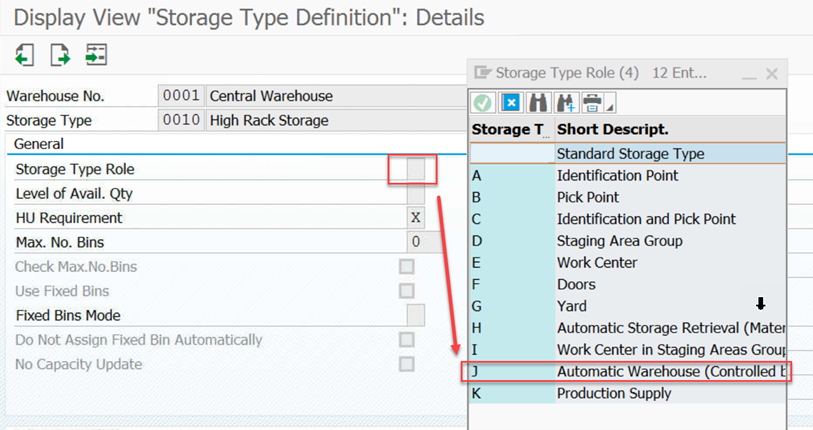
Task: Click Warehouse No. 0001 field
Action: coord(181,96)
